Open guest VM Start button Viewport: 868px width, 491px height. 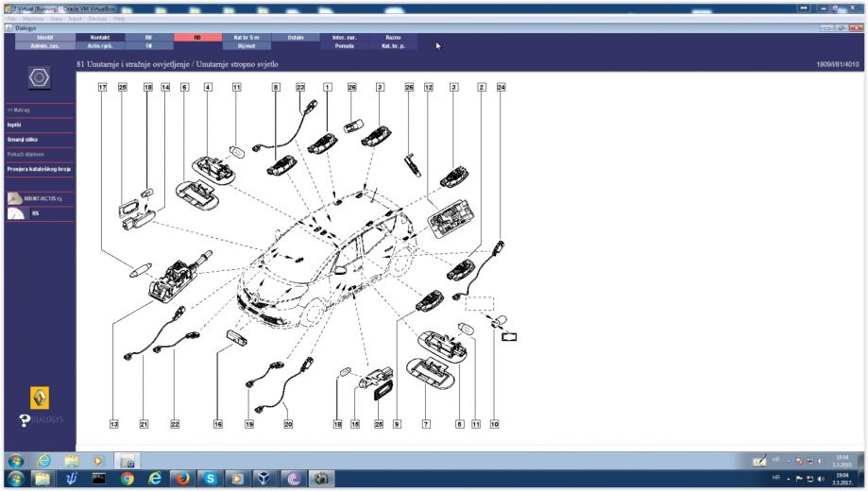click(16, 461)
